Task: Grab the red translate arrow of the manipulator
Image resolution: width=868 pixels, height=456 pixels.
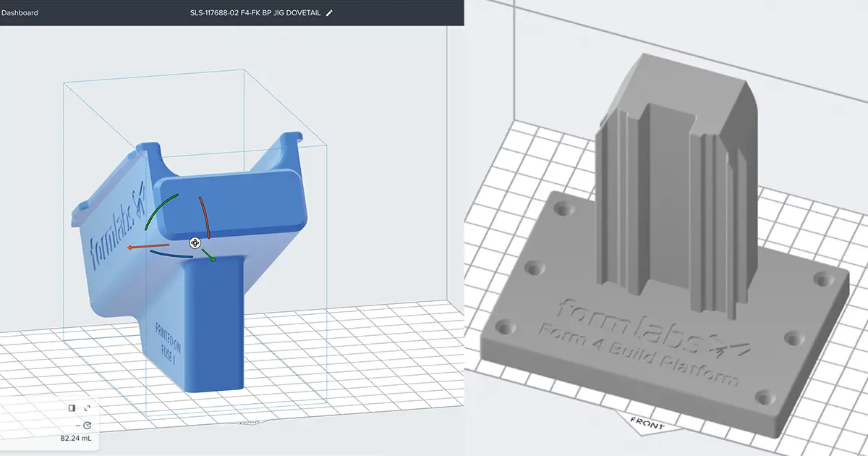Action: (x=147, y=247)
